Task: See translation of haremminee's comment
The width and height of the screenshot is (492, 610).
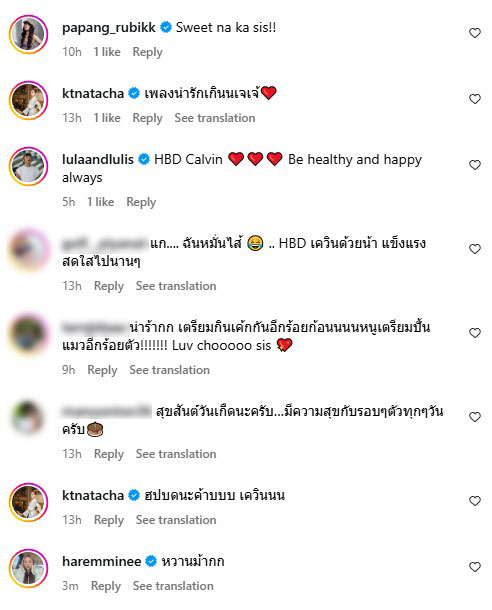Action: 173,586
